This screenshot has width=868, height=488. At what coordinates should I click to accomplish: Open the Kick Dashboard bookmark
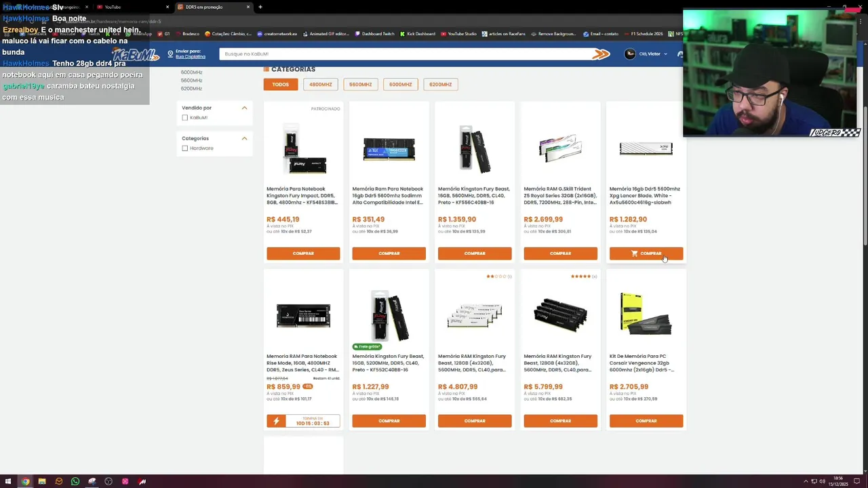[417, 34]
